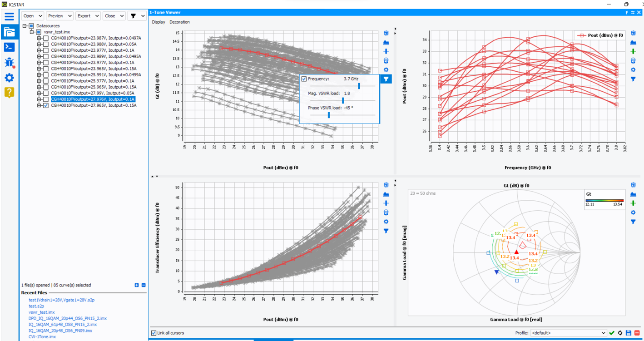Open the Export dropdown button
Image resolution: width=644 pixels, height=341 pixels.
click(x=88, y=16)
